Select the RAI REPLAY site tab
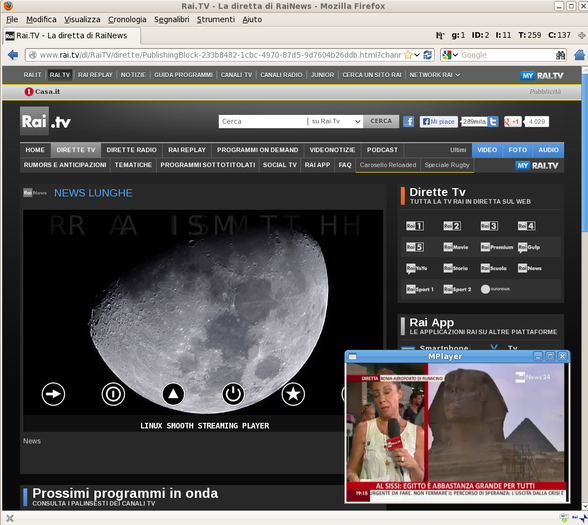588x525 pixels. click(x=187, y=150)
